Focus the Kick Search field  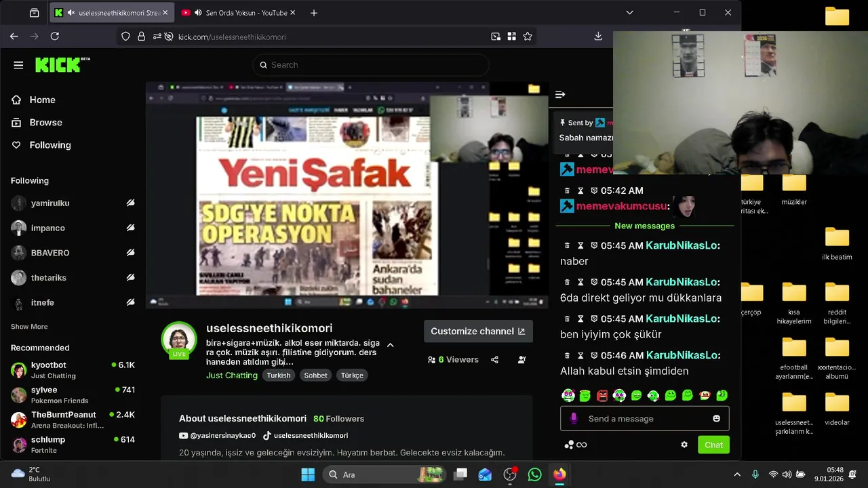[370, 65]
